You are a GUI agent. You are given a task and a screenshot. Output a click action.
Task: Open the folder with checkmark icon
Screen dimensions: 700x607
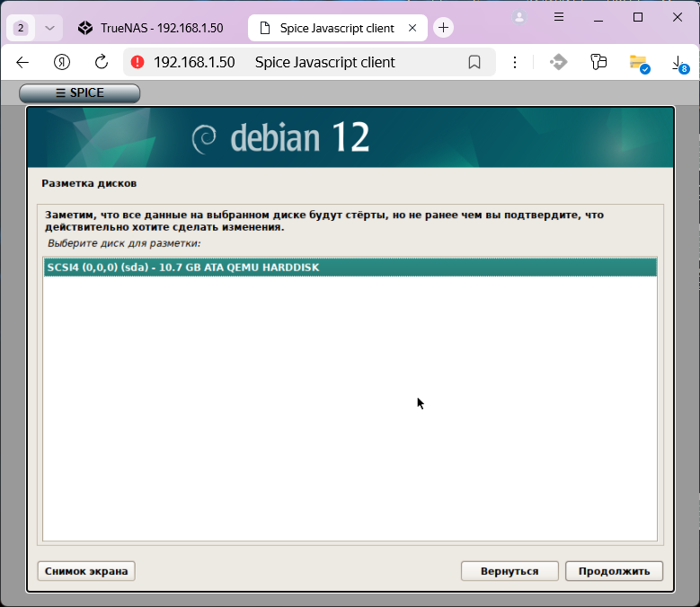pos(639,64)
